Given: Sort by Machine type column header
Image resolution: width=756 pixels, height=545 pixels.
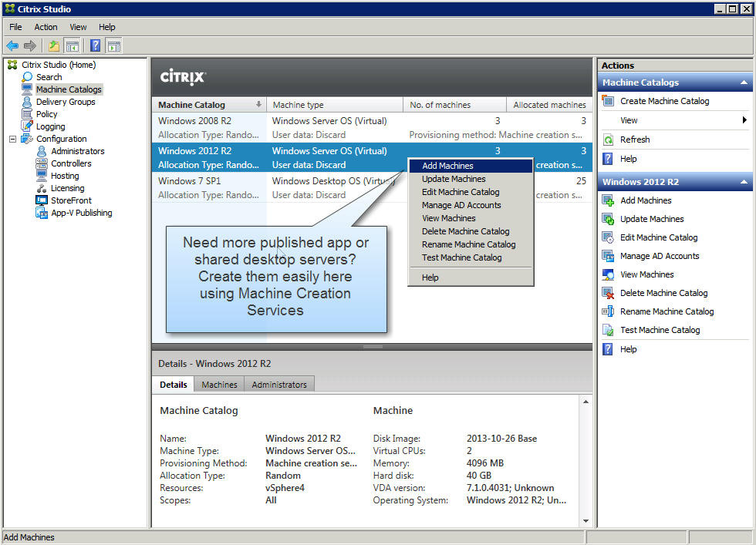Looking at the screenshot, I should tap(335, 105).
